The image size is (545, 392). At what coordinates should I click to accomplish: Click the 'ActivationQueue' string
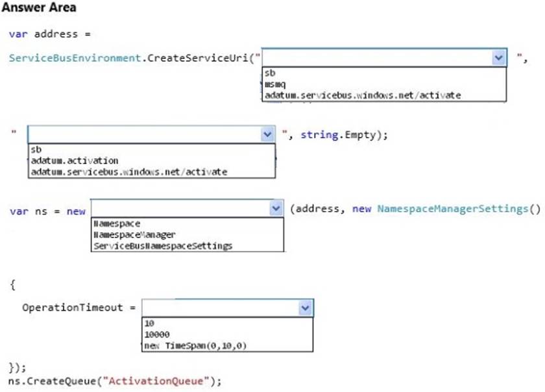point(156,381)
